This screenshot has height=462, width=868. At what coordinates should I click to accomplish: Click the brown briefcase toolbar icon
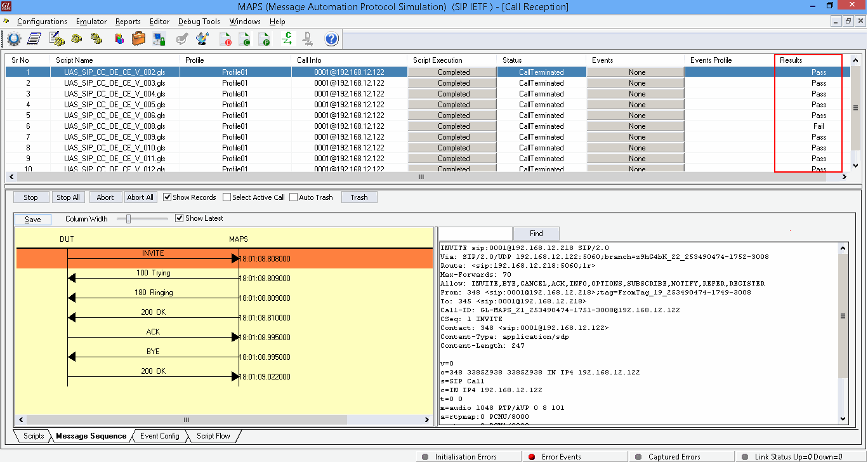coord(139,39)
